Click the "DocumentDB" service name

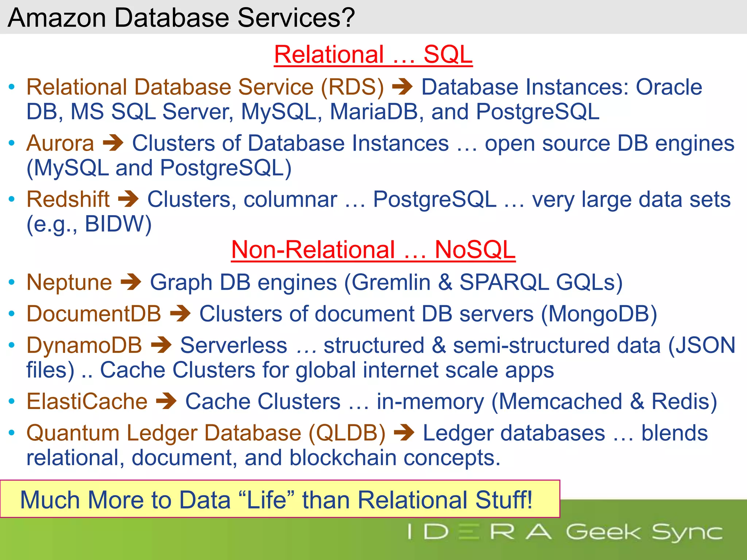[x=94, y=314]
